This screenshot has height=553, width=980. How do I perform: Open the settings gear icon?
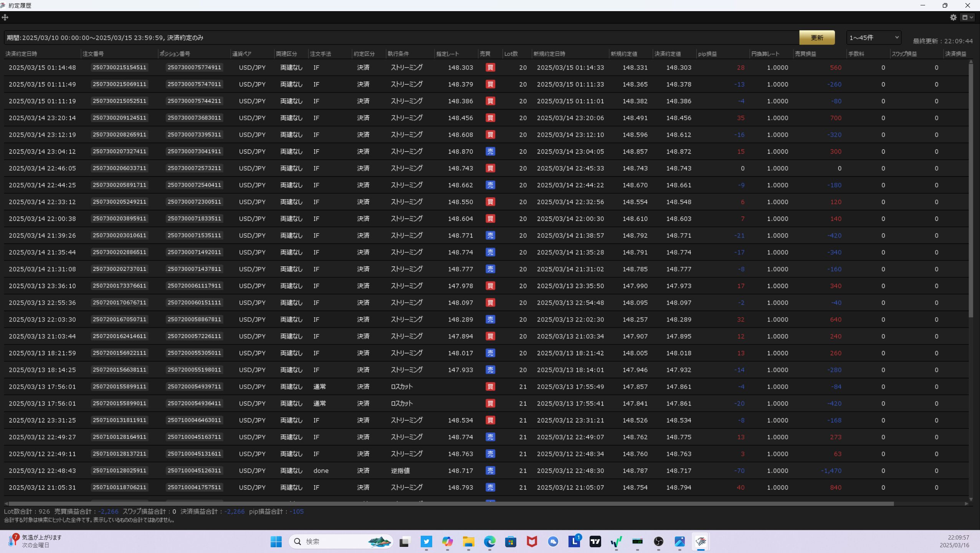click(x=953, y=17)
